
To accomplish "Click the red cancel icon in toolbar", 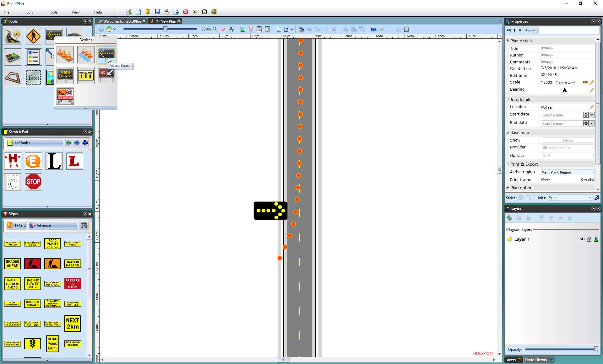I will pos(186,12).
